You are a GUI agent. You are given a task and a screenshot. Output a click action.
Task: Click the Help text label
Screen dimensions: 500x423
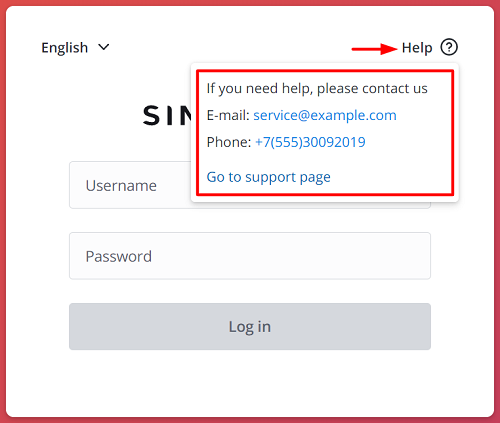[x=417, y=48]
